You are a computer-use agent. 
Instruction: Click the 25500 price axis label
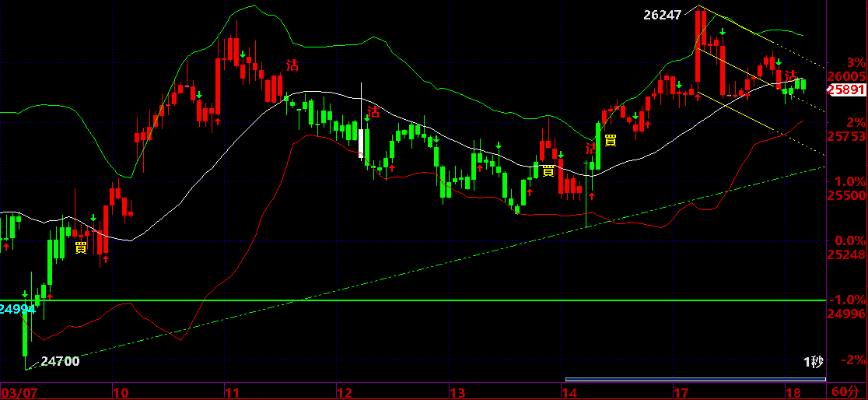[x=846, y=195]
